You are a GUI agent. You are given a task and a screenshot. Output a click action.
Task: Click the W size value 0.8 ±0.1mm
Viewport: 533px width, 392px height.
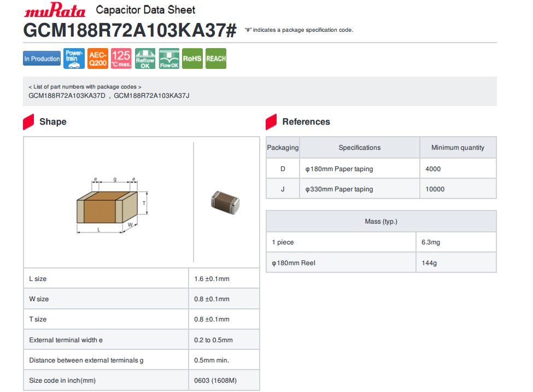[212, 299]
